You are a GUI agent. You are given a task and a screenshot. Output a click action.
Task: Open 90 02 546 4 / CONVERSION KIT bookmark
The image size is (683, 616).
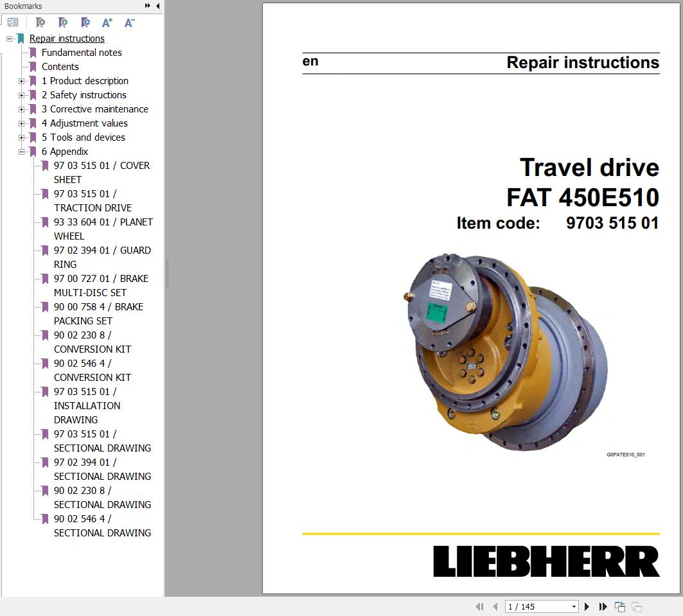click(x=93, y=371)
